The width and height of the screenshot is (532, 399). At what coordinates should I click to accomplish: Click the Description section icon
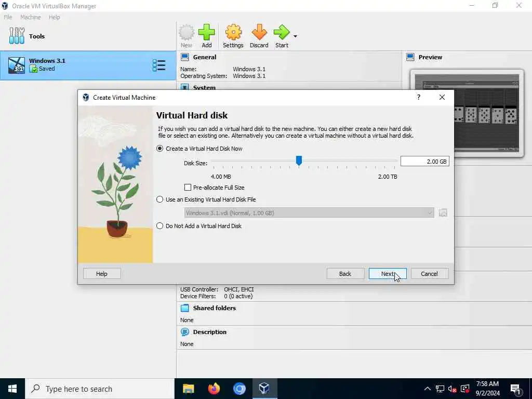point(184,332)
